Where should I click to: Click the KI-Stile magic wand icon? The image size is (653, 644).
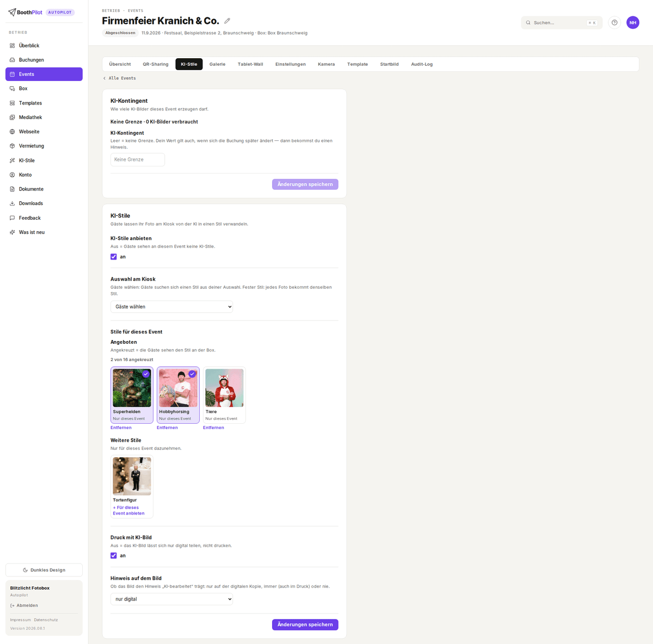(13, 160)
